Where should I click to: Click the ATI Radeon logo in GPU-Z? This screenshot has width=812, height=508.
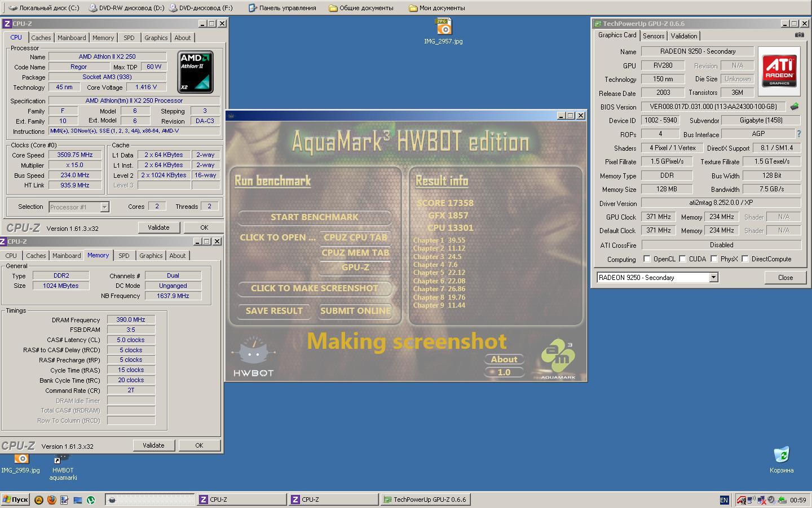[779, 71]
